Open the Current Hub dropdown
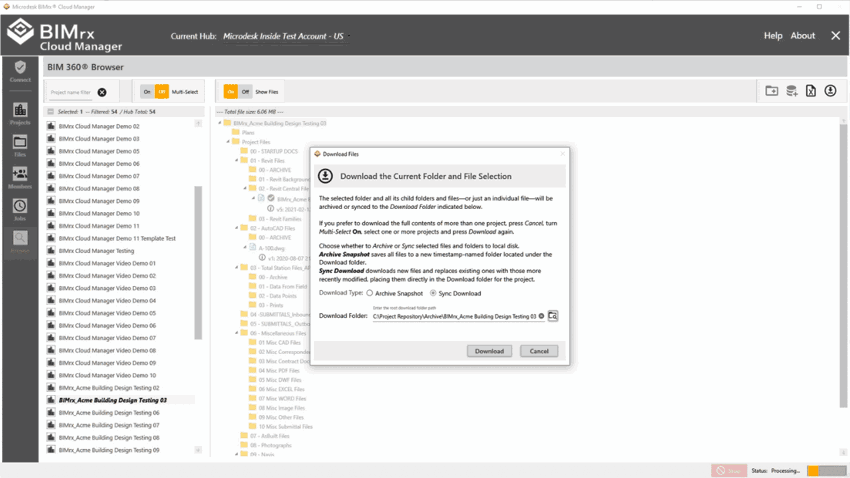 pyautogui.click(x=286, y=36)
